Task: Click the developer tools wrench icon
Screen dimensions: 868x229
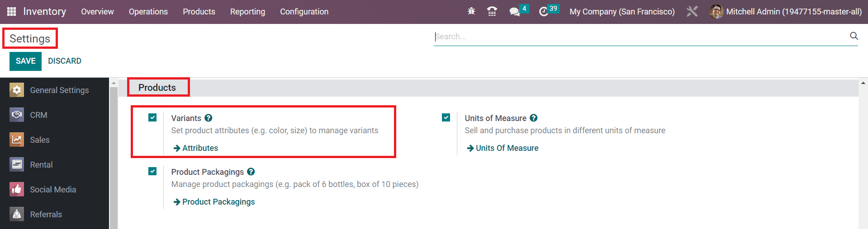Action: [692, 11]
